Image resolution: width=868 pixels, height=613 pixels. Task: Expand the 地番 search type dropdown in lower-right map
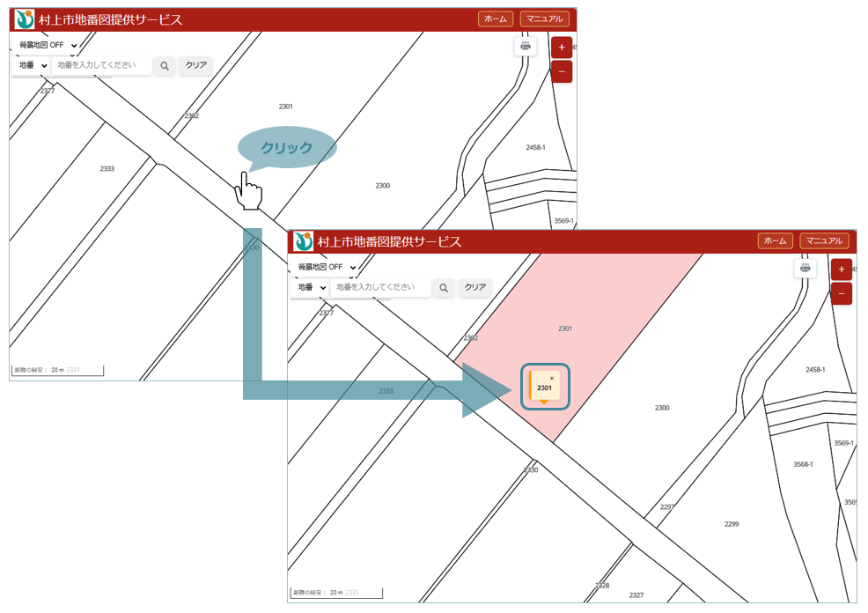(x=311, y=287)
